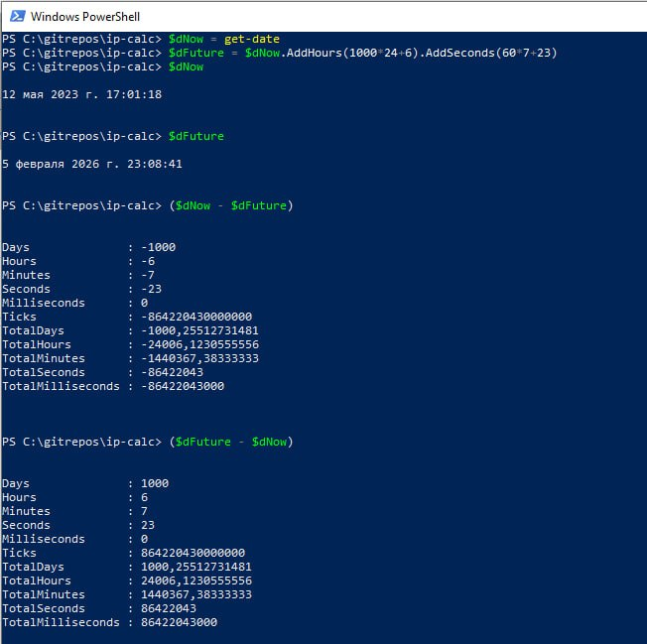The width and height of the screenshot is (647, 644).
Task: Click the Days value "1000" in the positive result
Action: pos(155,483)
